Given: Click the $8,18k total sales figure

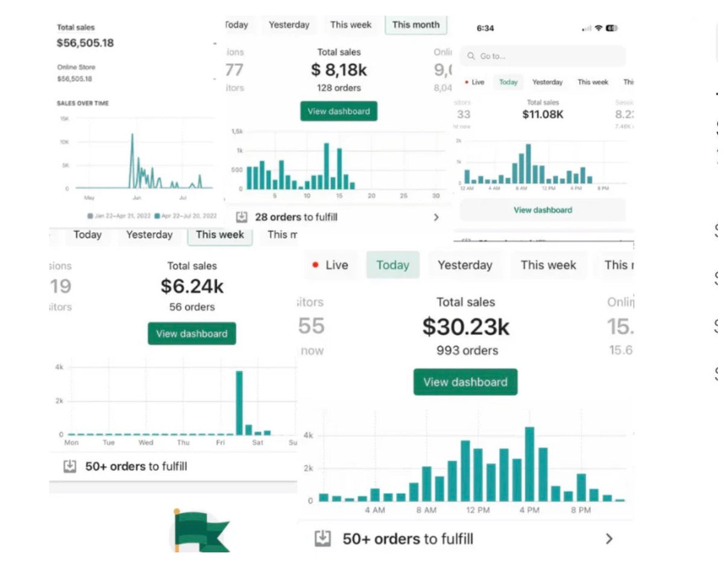Looking at the screenshot, I should coord(339,70).
